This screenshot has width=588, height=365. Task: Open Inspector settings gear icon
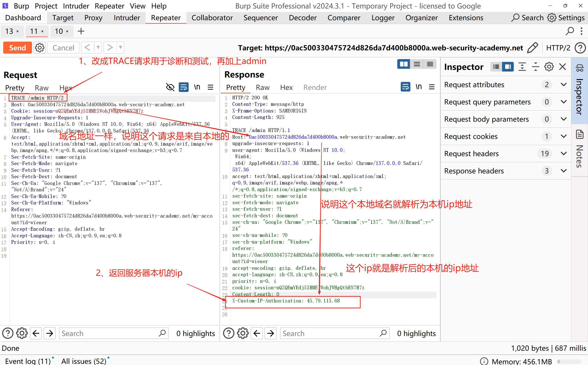tap(549, 67)
